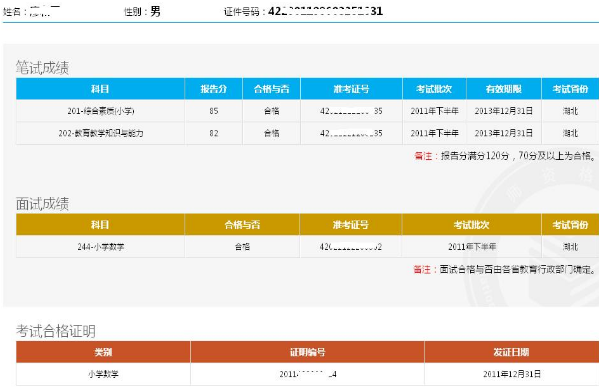Viewport: 600px width, 388px height.
Task: Click the 有效期限 column header
Action: click(504, 89)
